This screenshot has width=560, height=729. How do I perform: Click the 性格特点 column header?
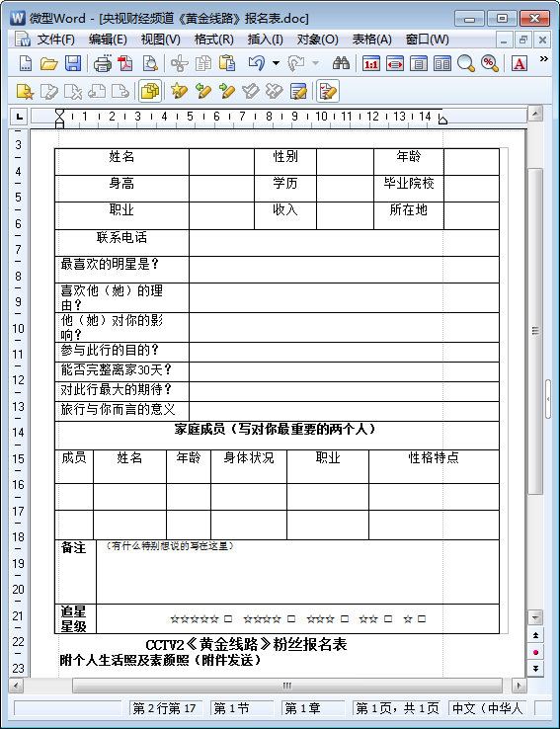click(x=434, y=466)
